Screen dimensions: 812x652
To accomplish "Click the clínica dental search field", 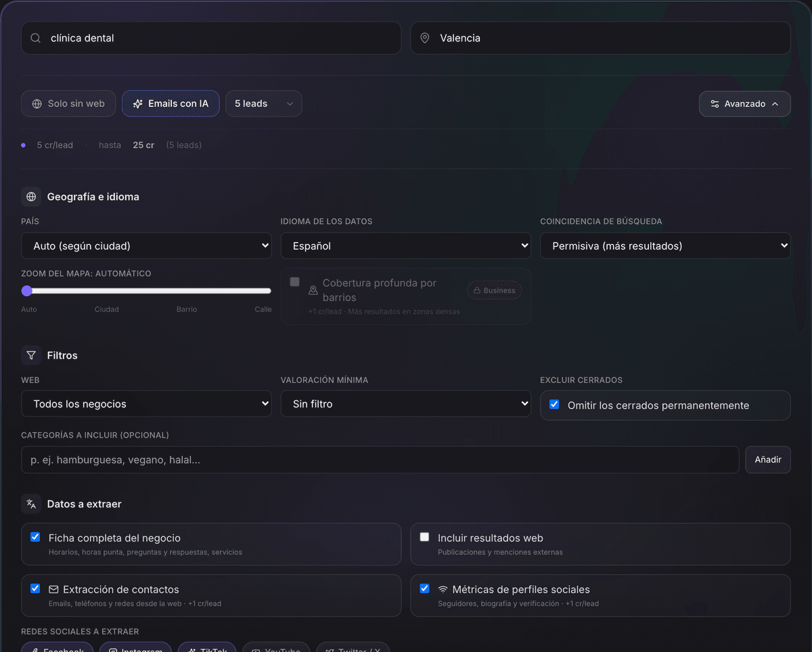I will tap(211, 39).
